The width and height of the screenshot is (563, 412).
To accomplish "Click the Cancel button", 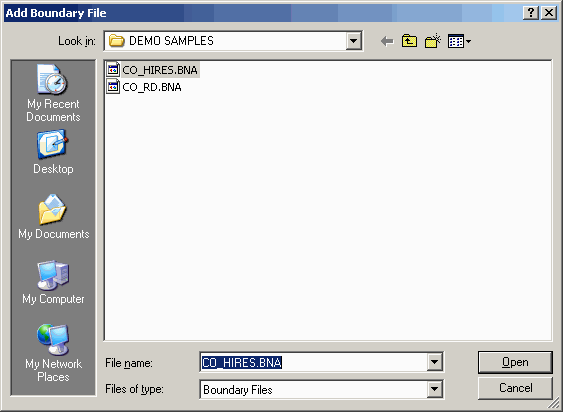I will [515, 388].
